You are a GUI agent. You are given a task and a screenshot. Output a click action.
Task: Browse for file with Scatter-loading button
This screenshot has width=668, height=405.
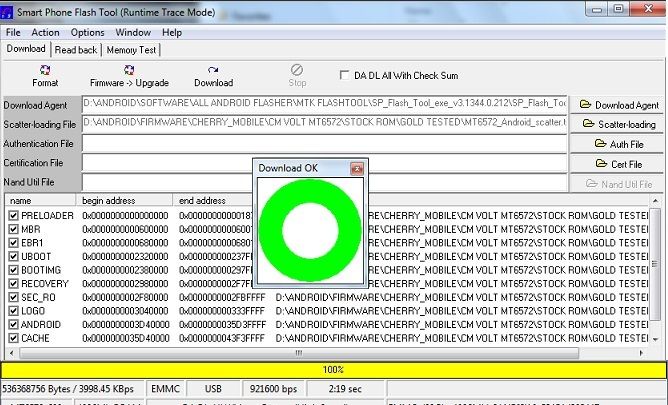point(619,125)
